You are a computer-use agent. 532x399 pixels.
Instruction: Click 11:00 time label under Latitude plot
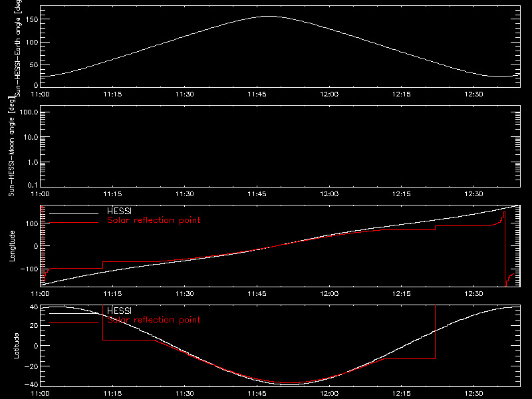point(40,394)
